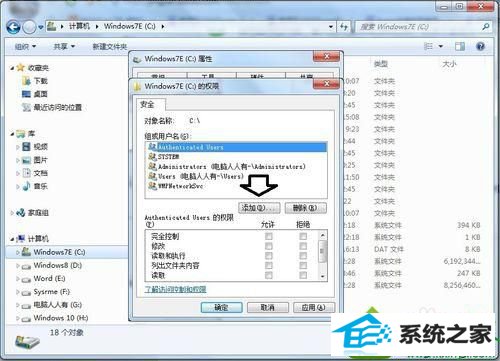The height and width of the screenshot is (361, 500).
Task: Open Explorer help question icon
Action: point(480,46)
